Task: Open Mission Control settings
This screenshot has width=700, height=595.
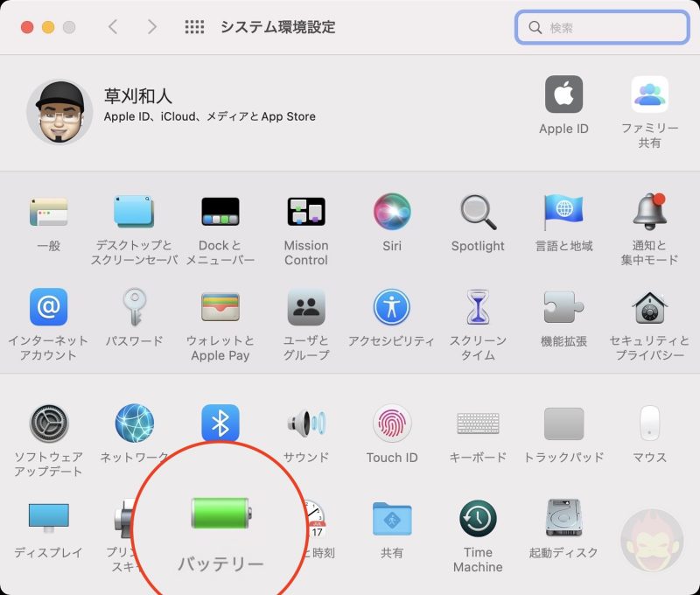Action: tap(306, 213)
